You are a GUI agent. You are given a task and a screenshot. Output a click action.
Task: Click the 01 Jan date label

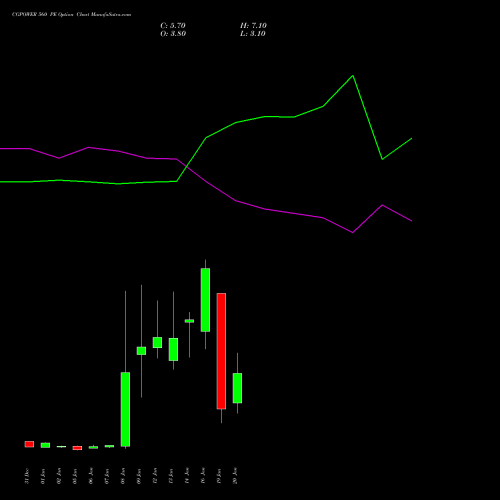click(x=43, y=476)
